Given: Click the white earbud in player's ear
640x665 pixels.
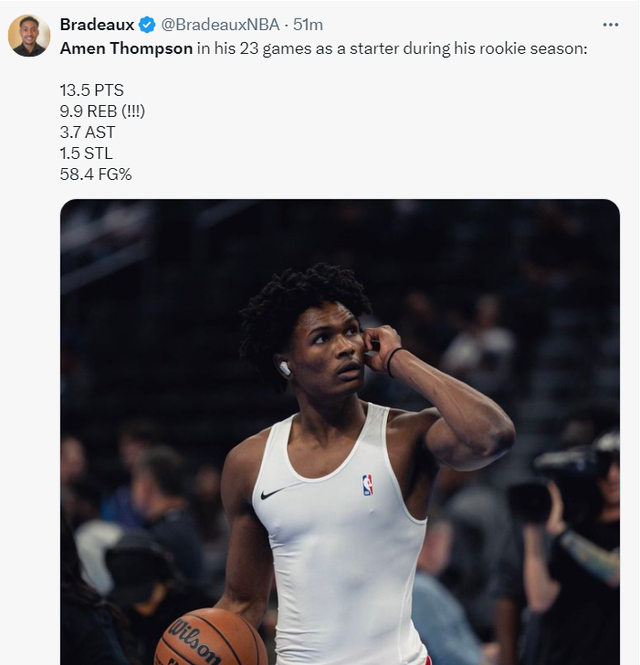Looking at the screenshot, I should point(285,368).
